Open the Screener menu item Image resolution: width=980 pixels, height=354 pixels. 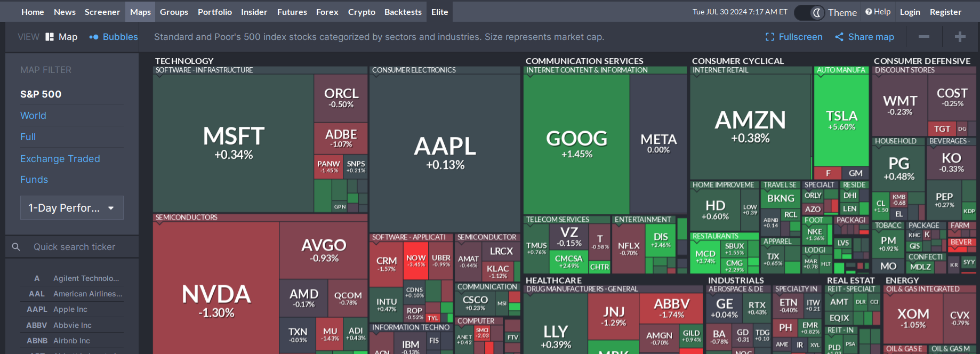[x=102, y=12]
